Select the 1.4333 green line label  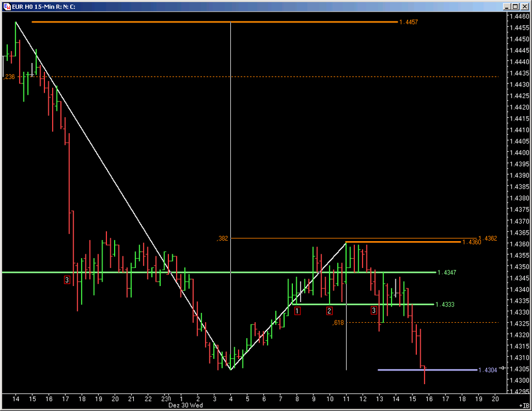[x=445, y=305]
